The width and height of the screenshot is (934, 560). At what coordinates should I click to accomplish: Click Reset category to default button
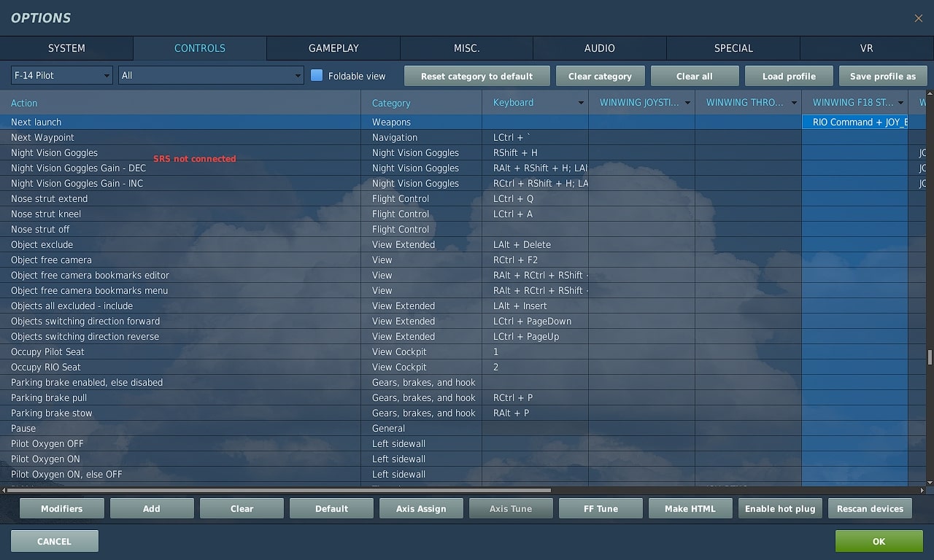(x=476, y=77)
